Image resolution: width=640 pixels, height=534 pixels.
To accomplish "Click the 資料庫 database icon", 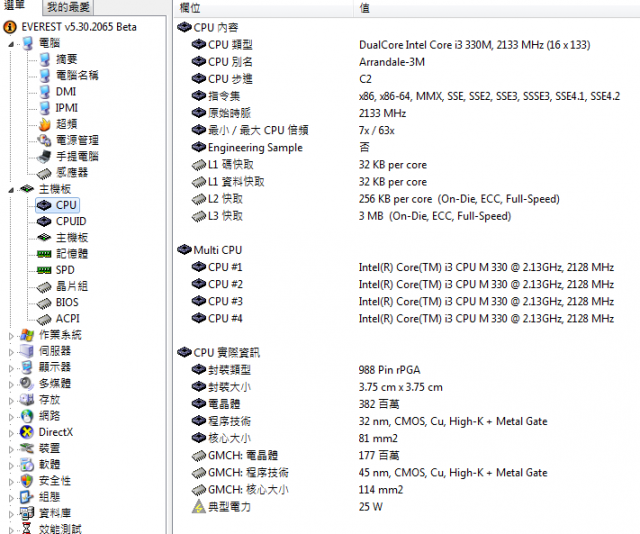I will coord(27,513).
